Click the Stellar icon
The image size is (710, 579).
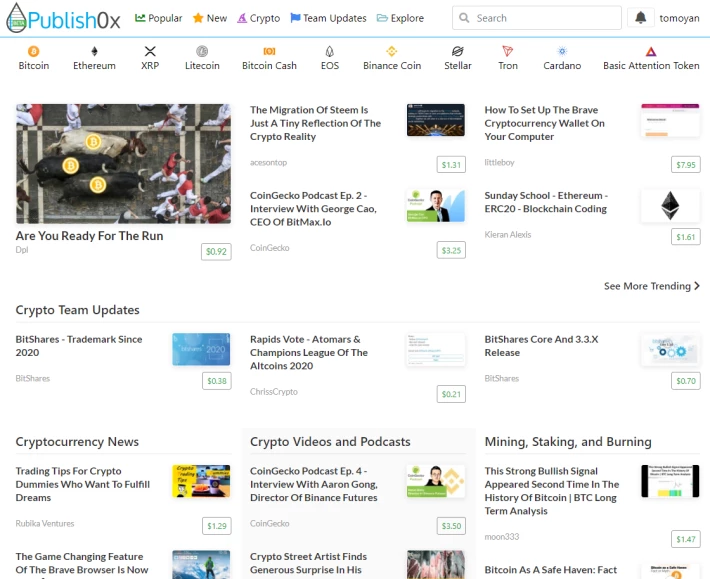click(458, 51)
